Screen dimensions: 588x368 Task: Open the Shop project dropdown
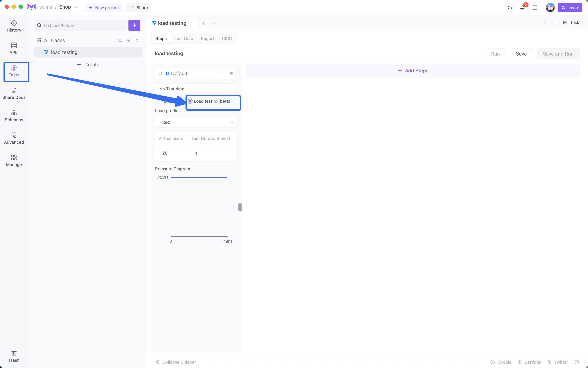[x=68, y=7]
